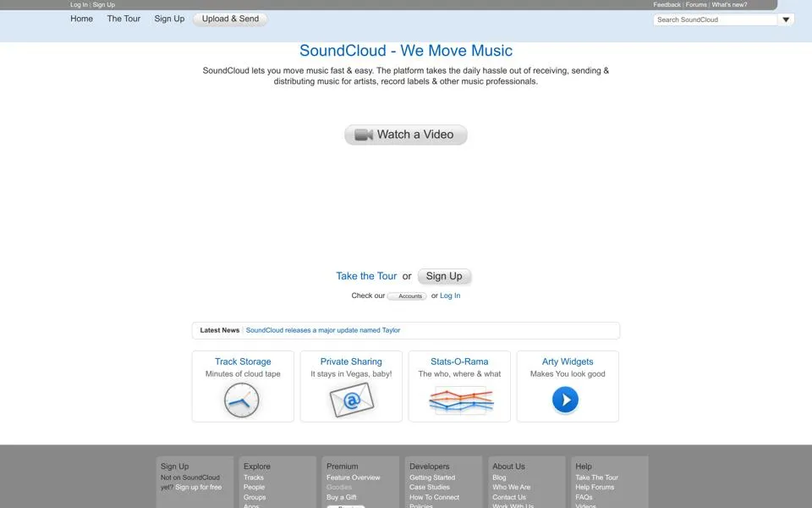
Task: Click the About Us footer heading
Action: [508, 467]
